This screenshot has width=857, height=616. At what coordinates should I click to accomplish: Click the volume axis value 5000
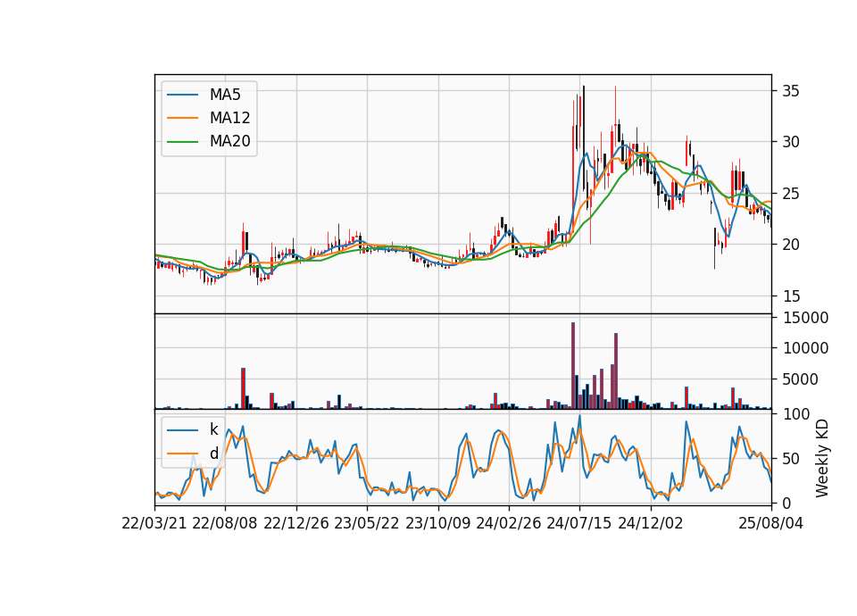click(x=800, y=379)
